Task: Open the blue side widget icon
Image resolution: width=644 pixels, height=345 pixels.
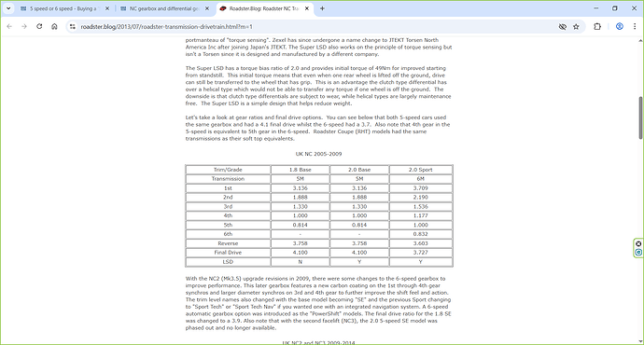Action: click(638, 253)
